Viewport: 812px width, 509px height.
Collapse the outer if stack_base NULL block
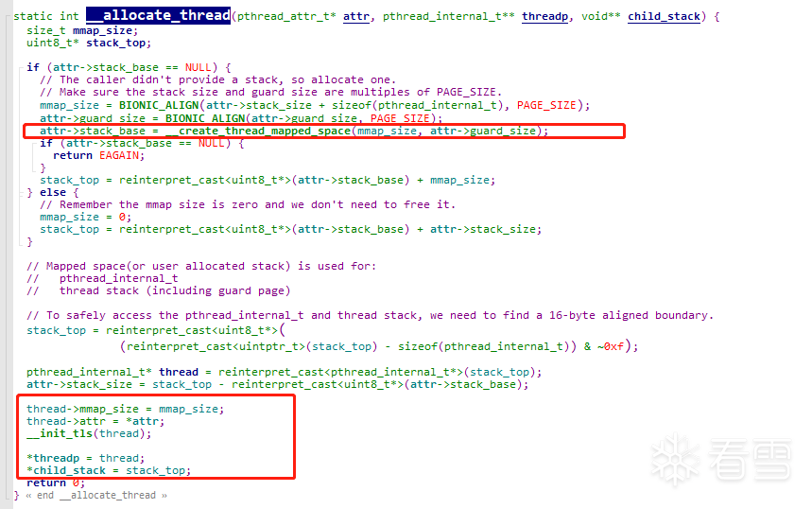(x=22, y=68)
